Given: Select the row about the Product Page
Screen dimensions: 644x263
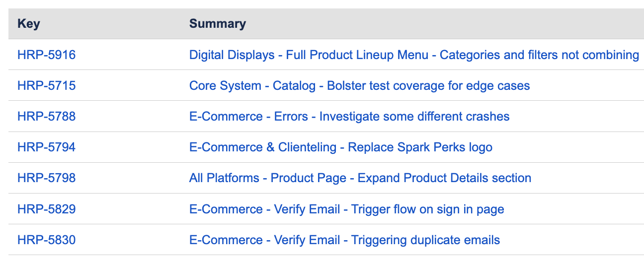Looking at the screenshot, I should click(x=586, y=178).
